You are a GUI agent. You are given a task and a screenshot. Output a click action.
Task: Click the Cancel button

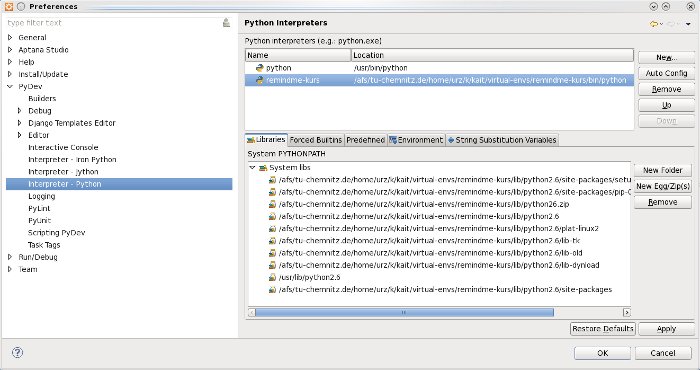[662, 353]
